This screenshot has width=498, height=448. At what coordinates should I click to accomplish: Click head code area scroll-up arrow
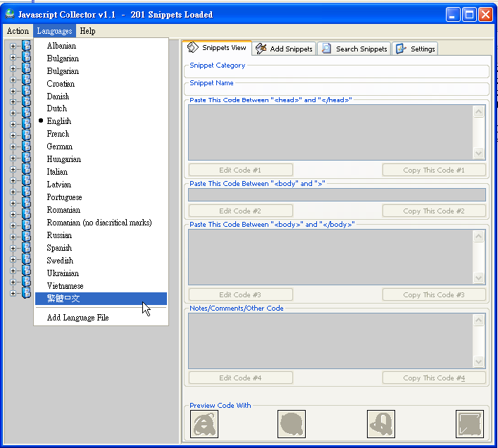[478, 111]
